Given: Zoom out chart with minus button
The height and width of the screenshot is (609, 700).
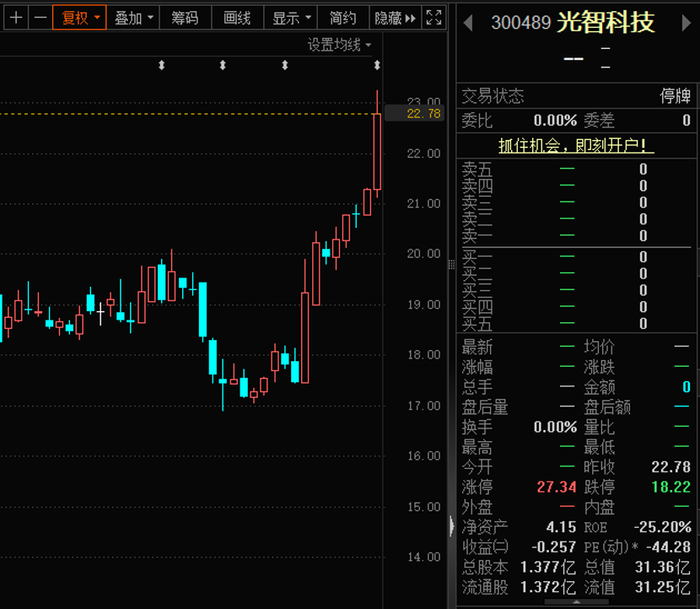Looking at the screenshot, I should 41,18.
